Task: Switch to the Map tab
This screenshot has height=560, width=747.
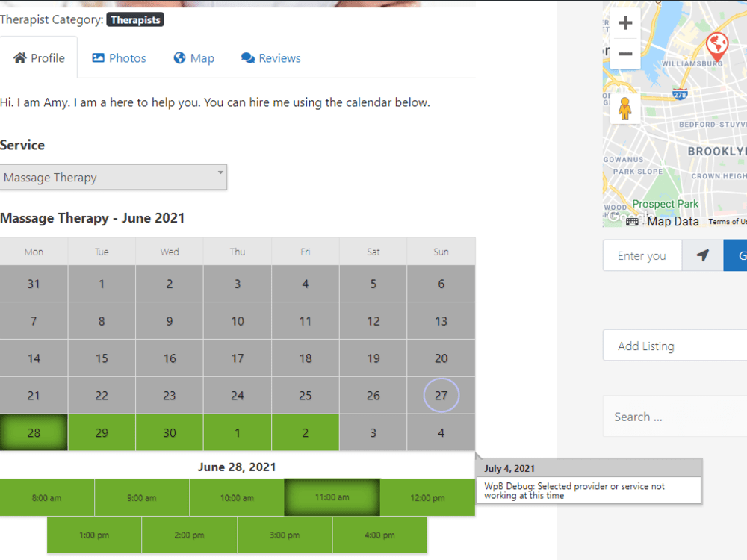Action: 194,58
